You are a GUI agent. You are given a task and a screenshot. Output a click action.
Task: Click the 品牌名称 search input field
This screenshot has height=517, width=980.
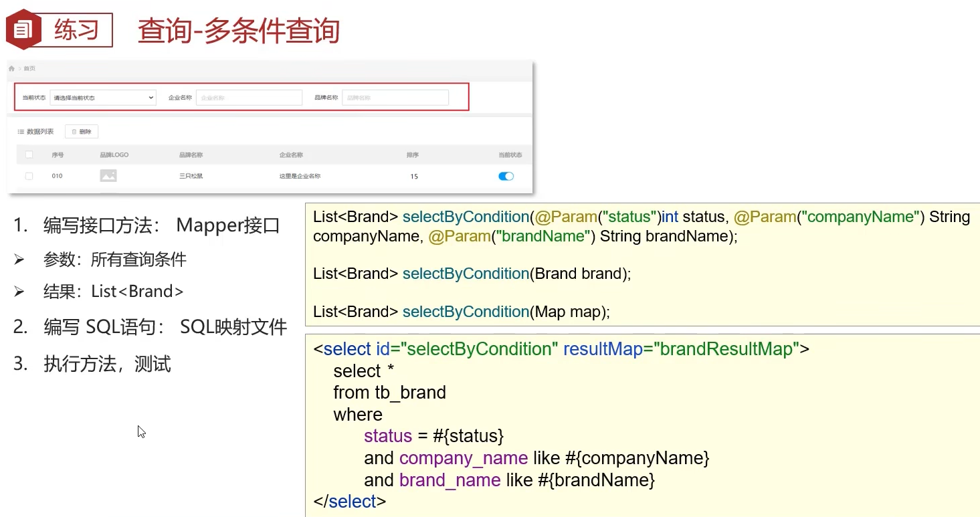pos(395,98)
